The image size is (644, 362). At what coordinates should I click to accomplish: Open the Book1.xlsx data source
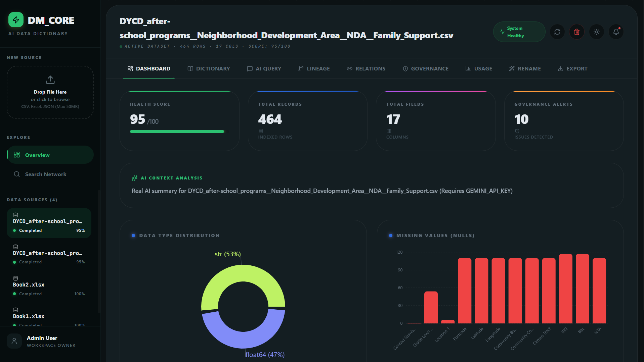(49, 315)
